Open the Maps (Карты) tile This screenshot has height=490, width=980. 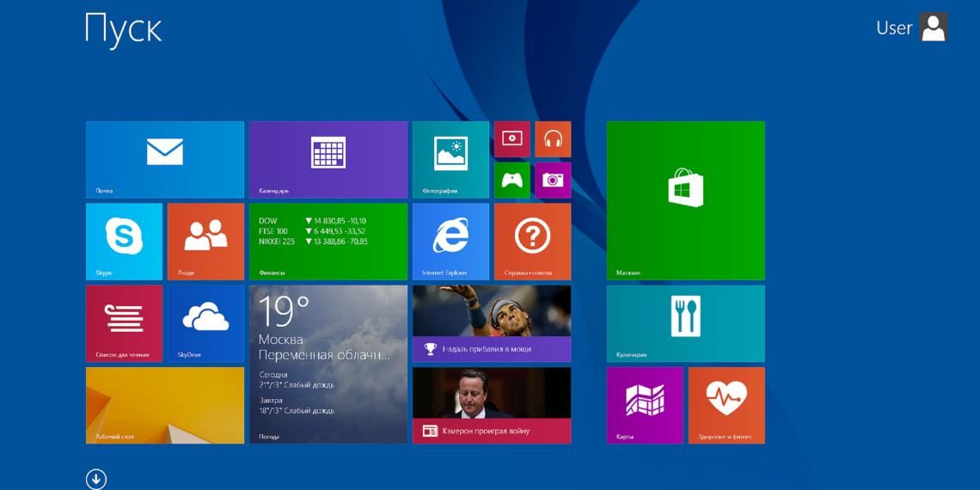645,405
